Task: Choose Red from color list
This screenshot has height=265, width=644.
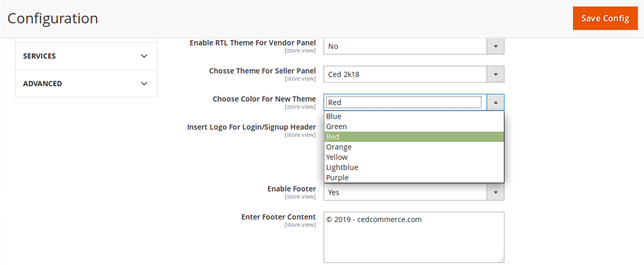Action: coord(332,137)
